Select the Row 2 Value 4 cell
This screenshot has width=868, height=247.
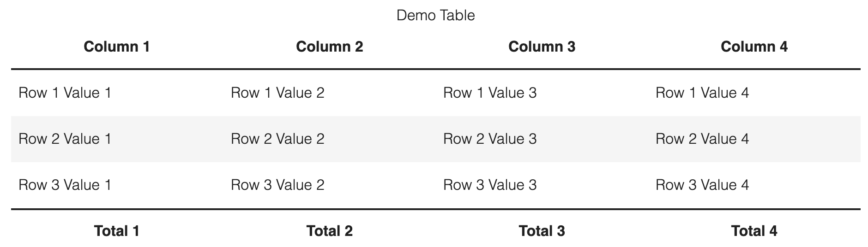[702, 139]
